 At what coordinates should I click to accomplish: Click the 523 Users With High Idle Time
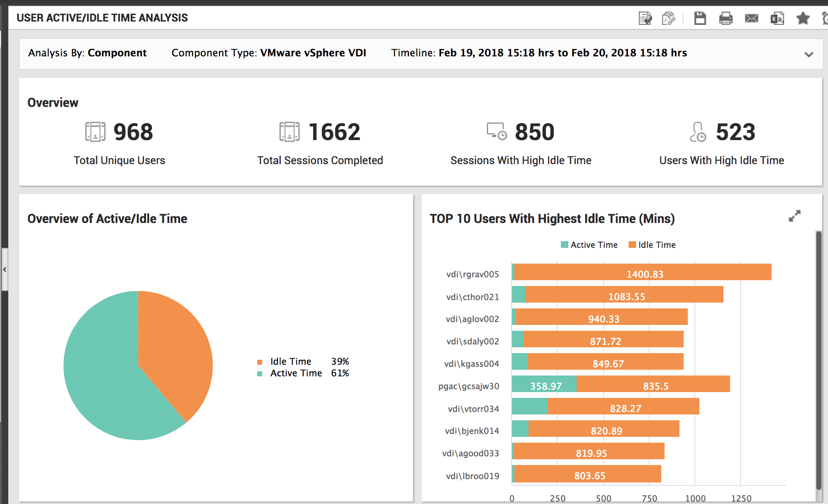coord(735,132)
